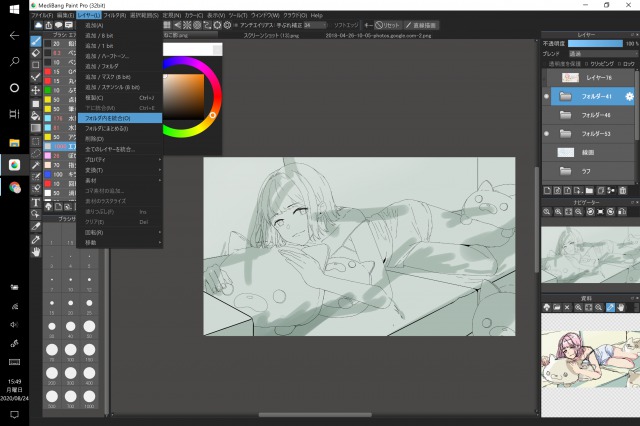Image resolution: width=640 pixels, height=426 pixels.
Task: Select the Brush tool in toolbar
Action: tap(37, 41)
